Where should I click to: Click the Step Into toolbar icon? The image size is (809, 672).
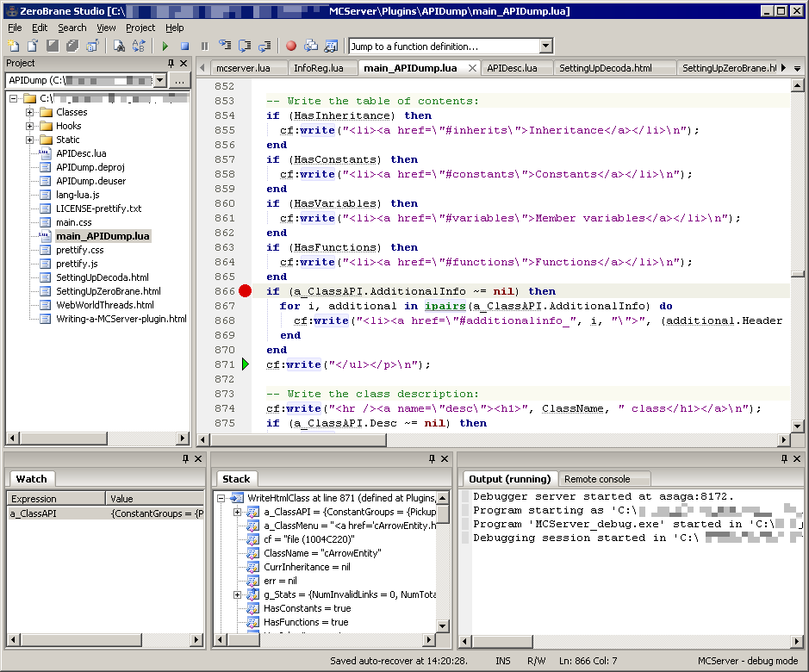(x=225, y=46)
